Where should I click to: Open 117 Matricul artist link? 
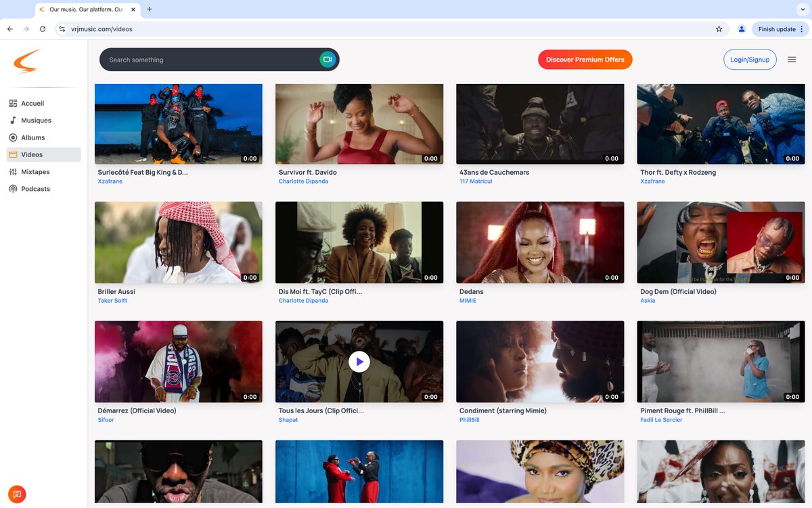(x=476, y=182)
